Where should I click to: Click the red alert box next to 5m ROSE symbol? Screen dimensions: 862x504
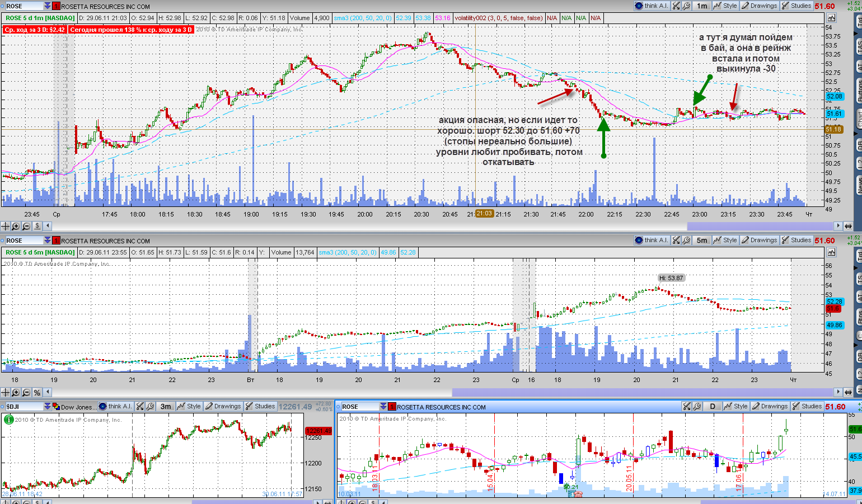(56, 241)
